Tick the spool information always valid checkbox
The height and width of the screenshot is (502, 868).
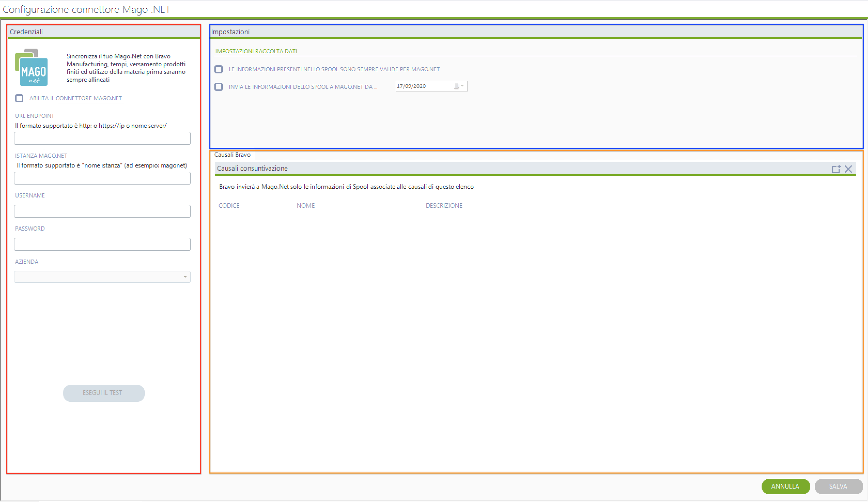coord(219,69)
